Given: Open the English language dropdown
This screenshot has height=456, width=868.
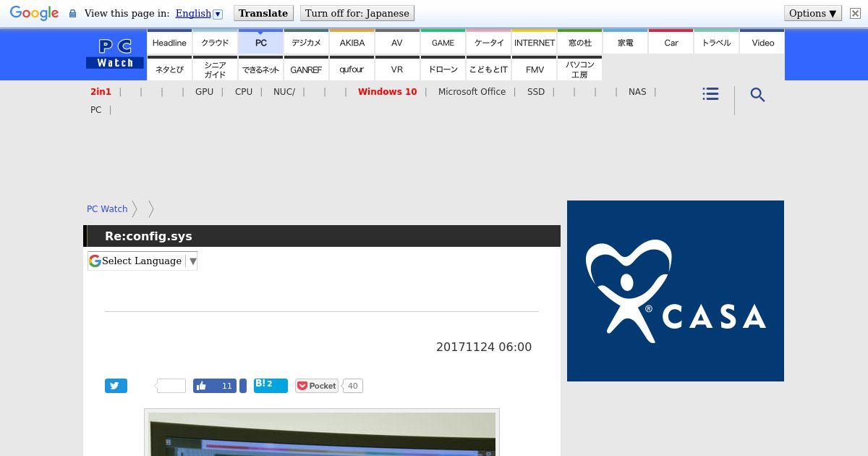Looking at the screenshot, I should point(199,13).
